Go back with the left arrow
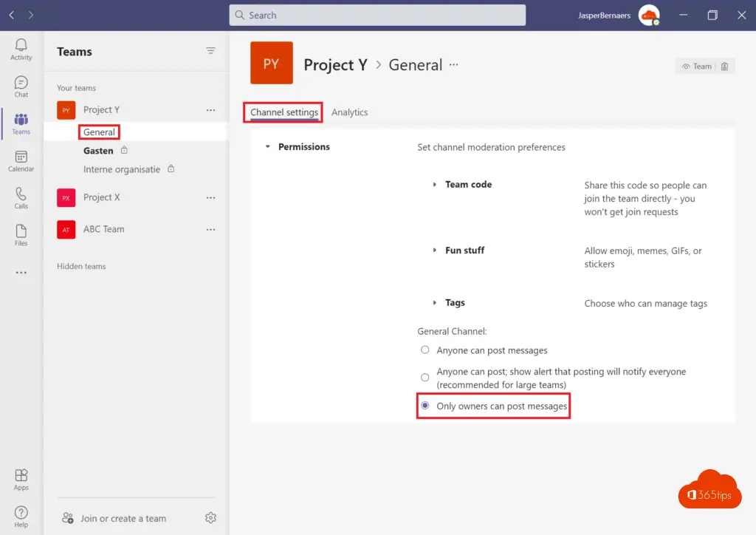 click(12, 15)
